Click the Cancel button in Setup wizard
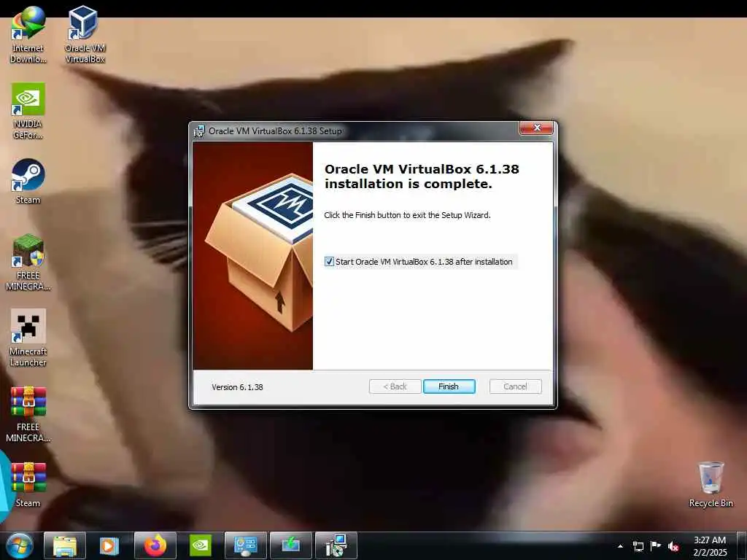Viewport: 747px width, 560px height. coord(515,386)
